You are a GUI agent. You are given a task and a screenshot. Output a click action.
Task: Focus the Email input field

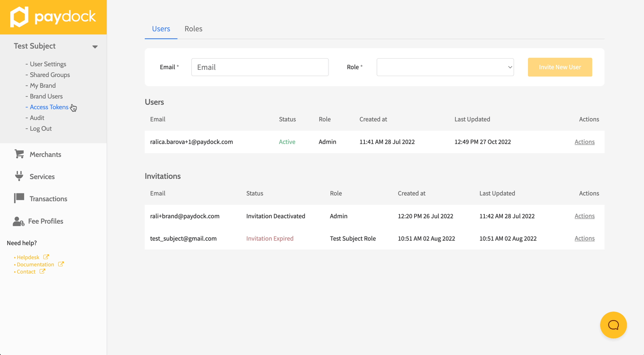(x=259, y=67)
